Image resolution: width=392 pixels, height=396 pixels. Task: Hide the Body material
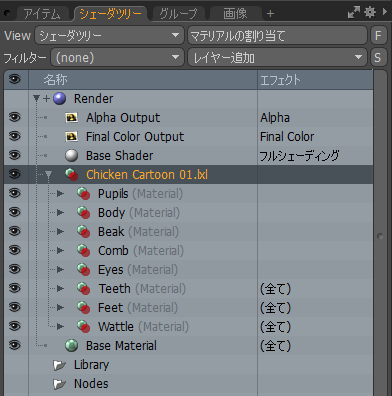[15, 212]
